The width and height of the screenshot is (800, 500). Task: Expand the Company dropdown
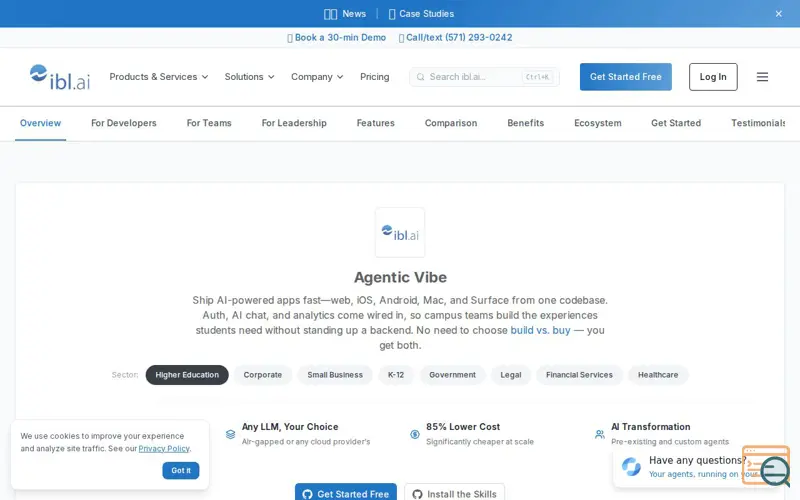[x=317, y=77]
